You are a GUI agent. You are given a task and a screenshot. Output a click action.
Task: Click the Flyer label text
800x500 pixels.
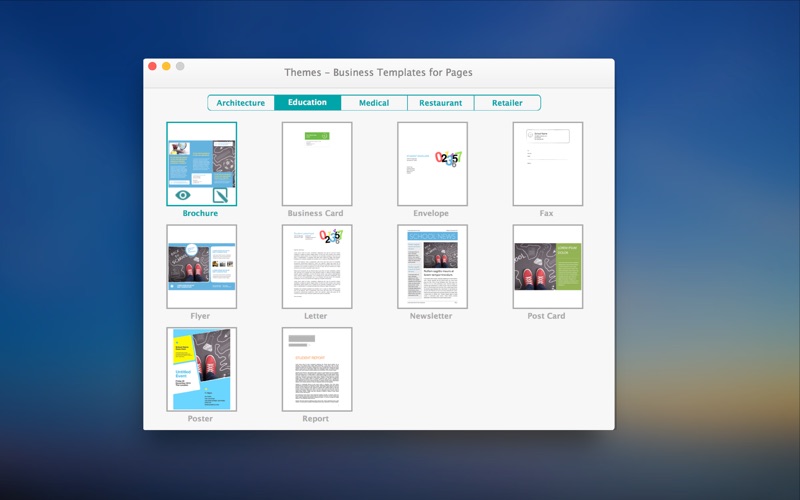[200, 316]
